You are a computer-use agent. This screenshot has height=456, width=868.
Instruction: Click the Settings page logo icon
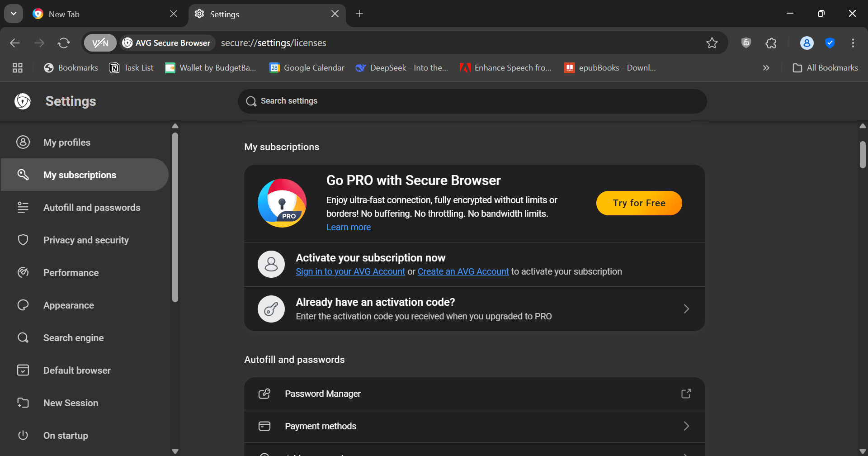tap(23, 101)
